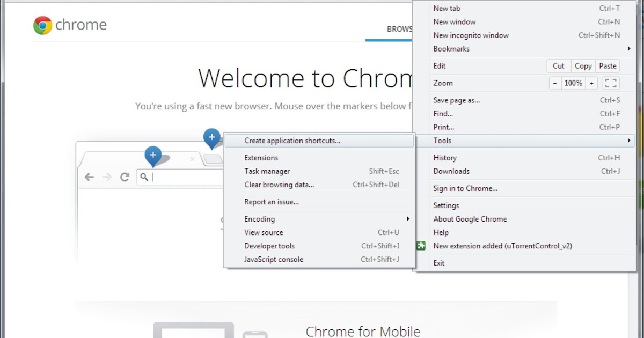The width and height of the screenshot is (644, 338).
Task: Click the Chrome logo icon
Action: tap(43, 25)
